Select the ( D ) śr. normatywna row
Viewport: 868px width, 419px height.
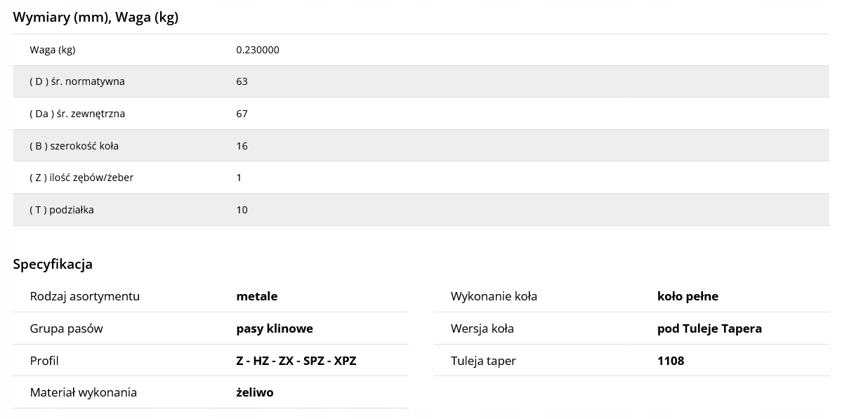(x=421, y=81)
